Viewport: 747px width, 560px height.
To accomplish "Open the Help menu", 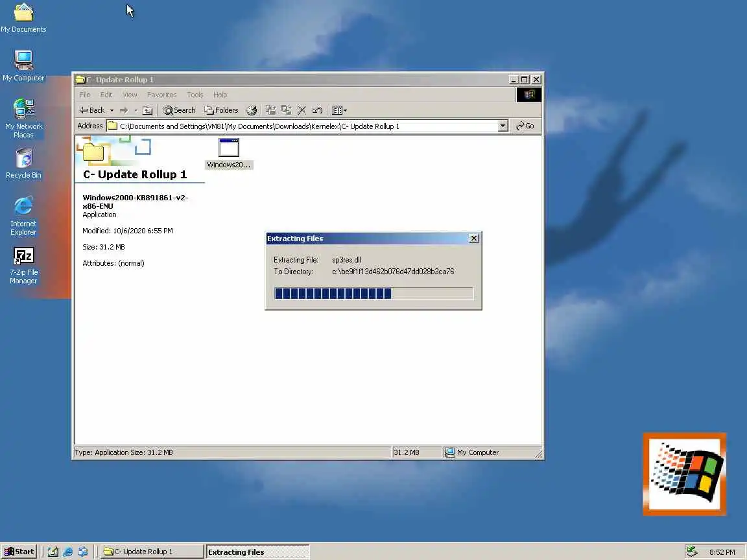I will pyautogui.click(x=220, y=95).
